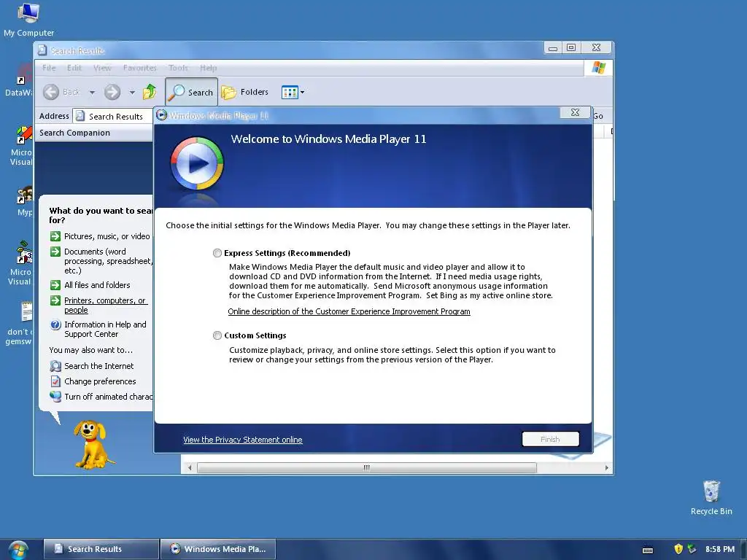Screen dimensions: 747x560
Task: Click the scroll left arrow
Action: [x=190, y=467]
